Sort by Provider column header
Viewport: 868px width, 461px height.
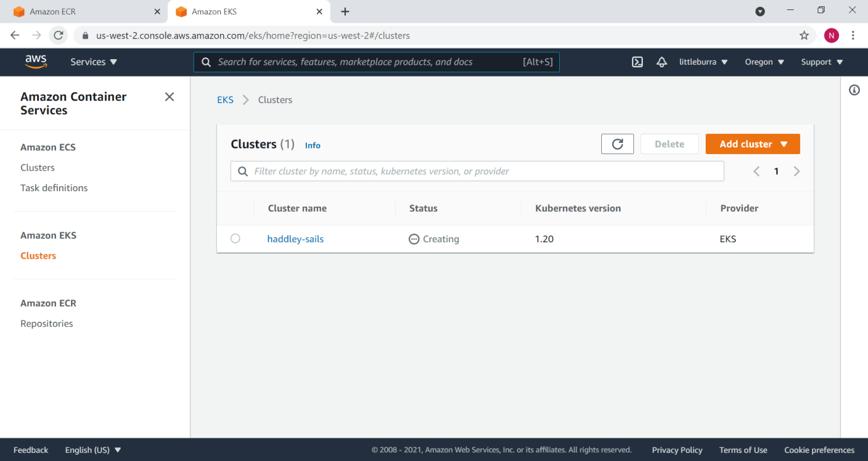[739, 208]
